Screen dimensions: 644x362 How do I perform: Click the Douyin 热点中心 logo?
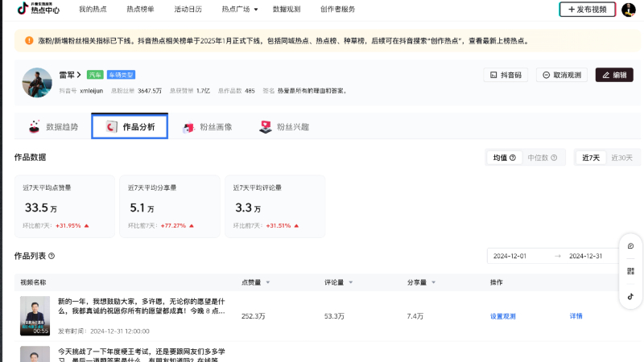coord(38,8)
